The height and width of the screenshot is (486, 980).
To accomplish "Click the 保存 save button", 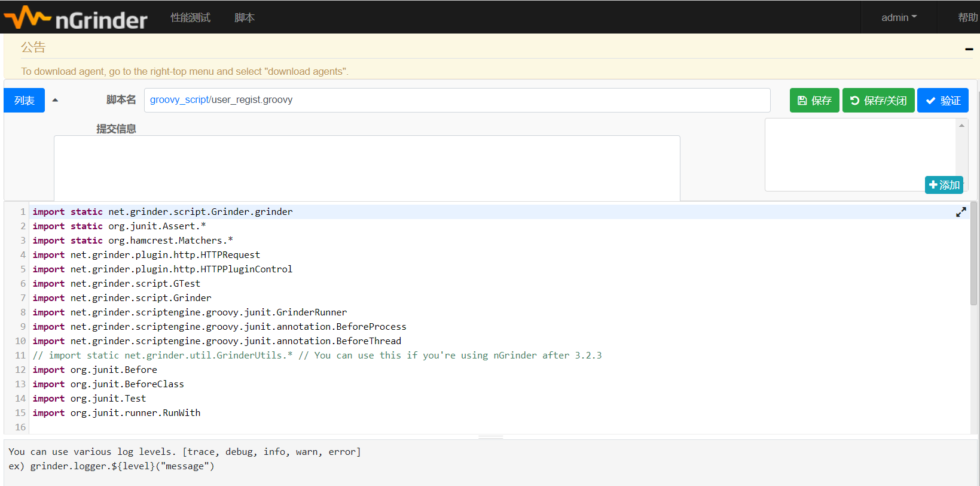I will point(814,101).
